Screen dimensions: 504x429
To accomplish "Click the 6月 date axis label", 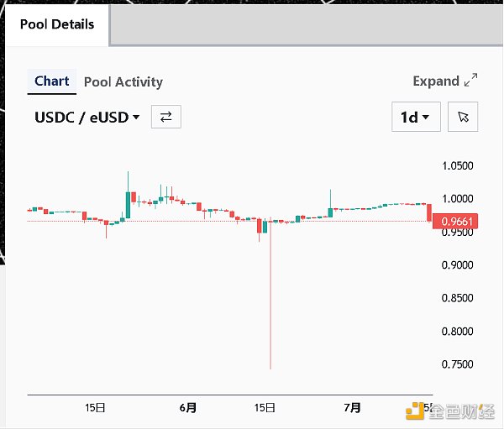I will coord(188,408).
